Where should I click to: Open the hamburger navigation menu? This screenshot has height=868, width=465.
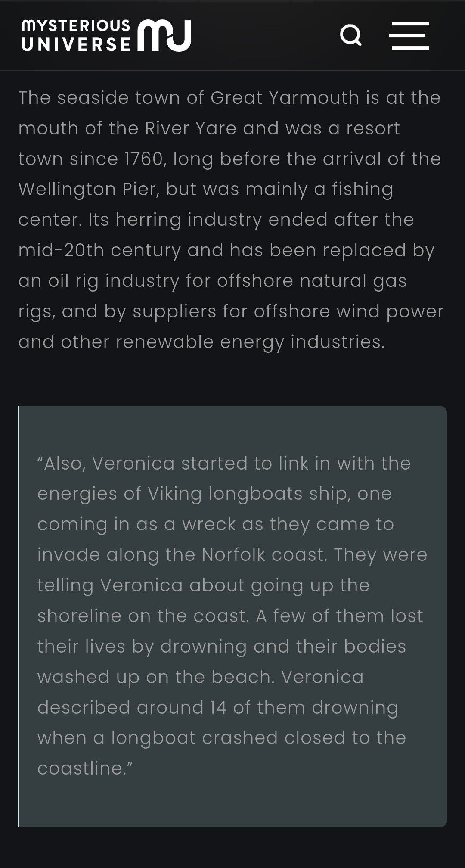point(409,36)
